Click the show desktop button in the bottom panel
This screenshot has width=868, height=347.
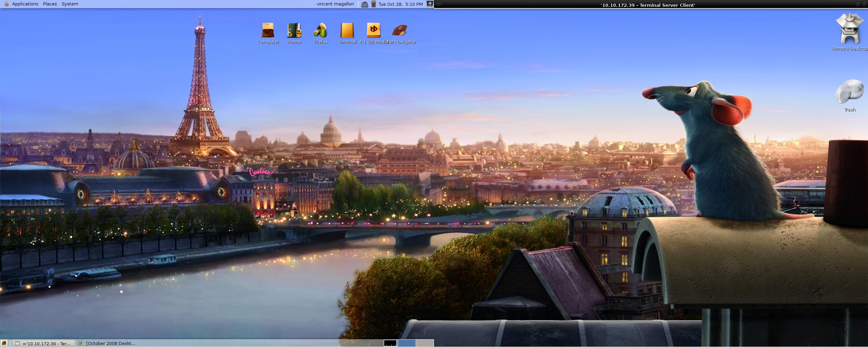coord(4,343)
